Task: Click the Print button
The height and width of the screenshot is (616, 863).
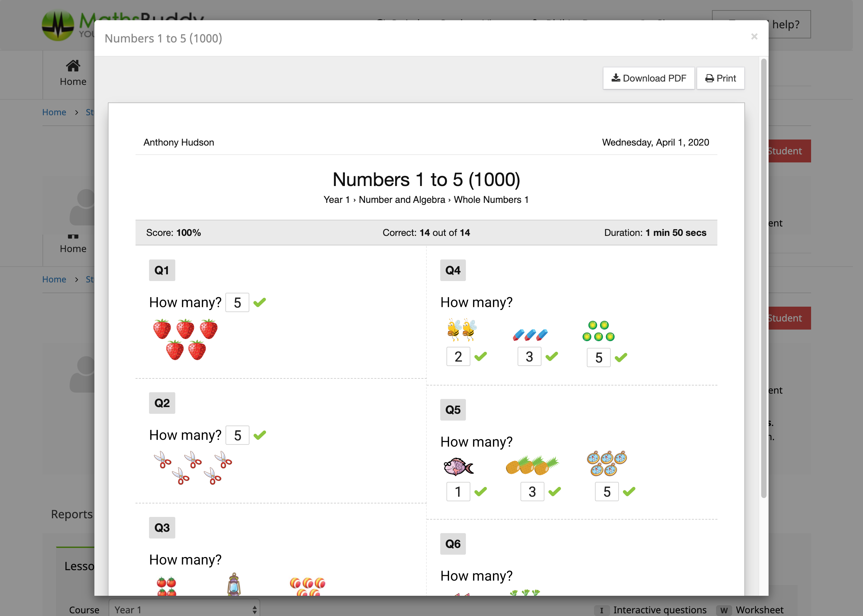Action: pos(720,78)
